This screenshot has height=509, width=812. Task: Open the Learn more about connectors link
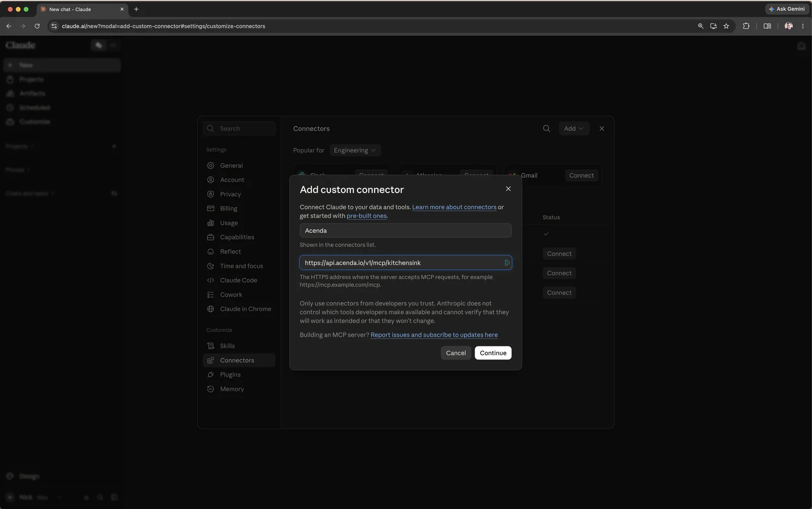[454, 207]
